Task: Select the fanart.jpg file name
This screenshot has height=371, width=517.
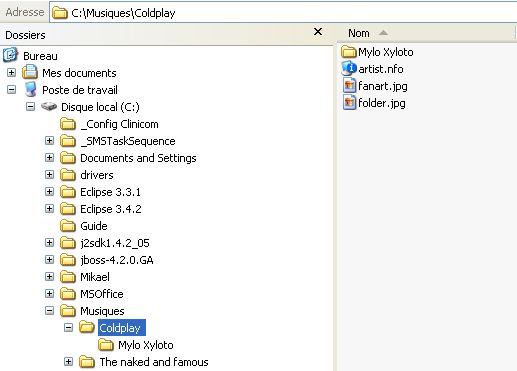Action: click(383, 86)
